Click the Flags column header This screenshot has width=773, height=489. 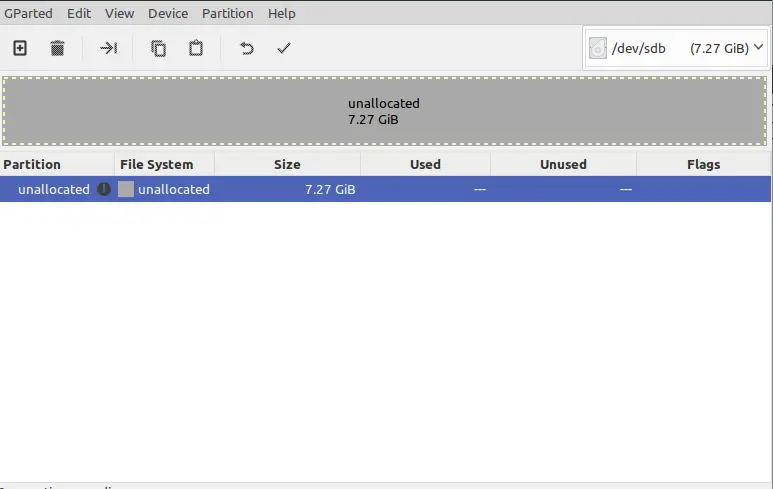[x=703, y=164]
